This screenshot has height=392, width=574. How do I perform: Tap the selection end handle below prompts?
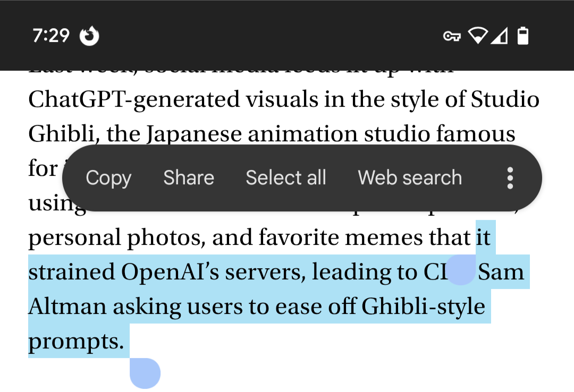click(145, 372)
